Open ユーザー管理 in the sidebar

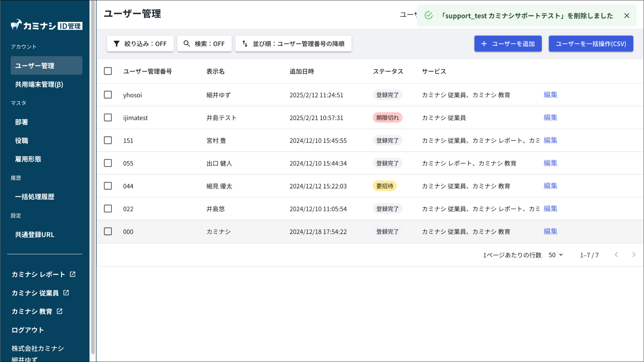click(x=47, y=65)
